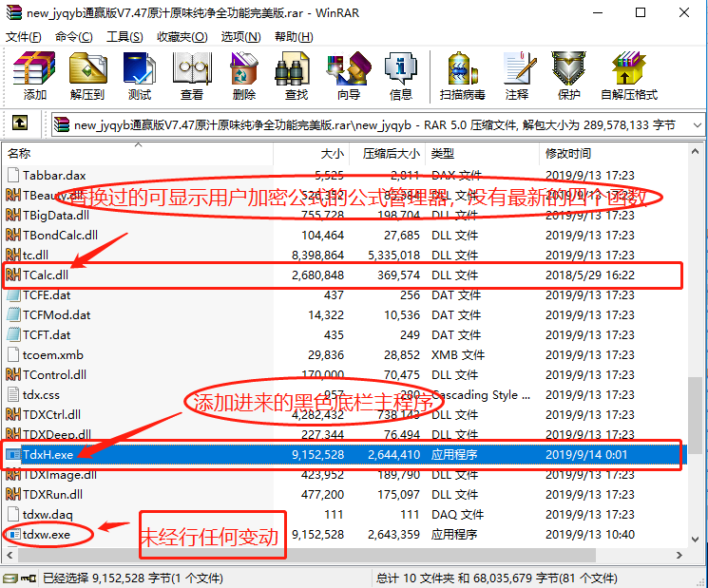Click status bar key/lock icon
The image size is (708, 588).
[29, 579]
